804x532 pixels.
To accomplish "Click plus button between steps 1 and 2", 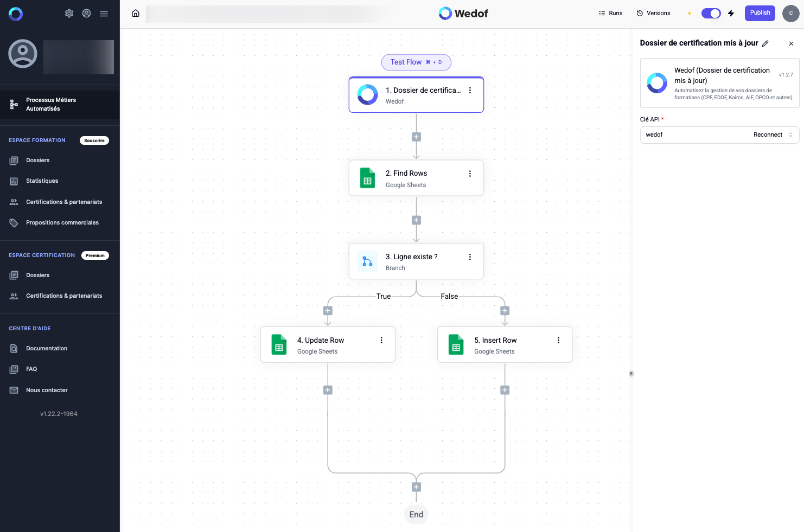I will (x=416, y=137).
